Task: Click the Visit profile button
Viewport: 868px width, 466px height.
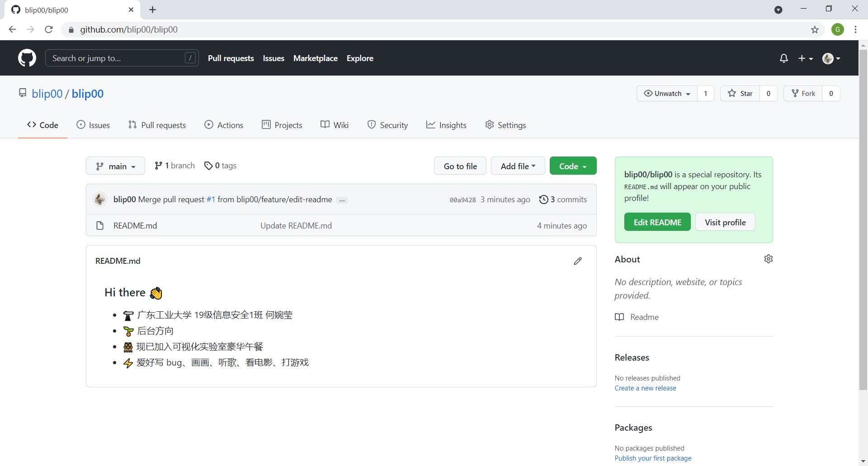Action: pos(725,222)
